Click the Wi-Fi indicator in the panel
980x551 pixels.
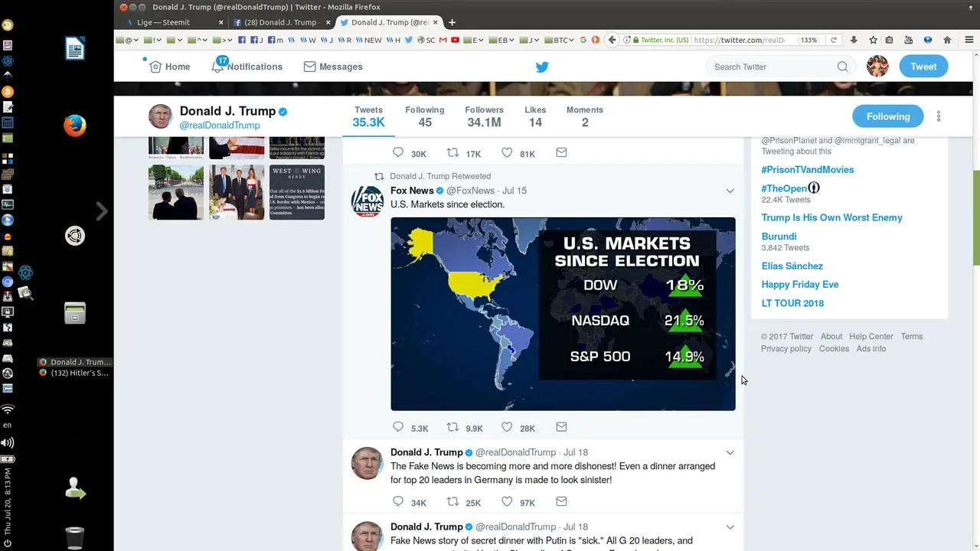(x=8, y=409)
